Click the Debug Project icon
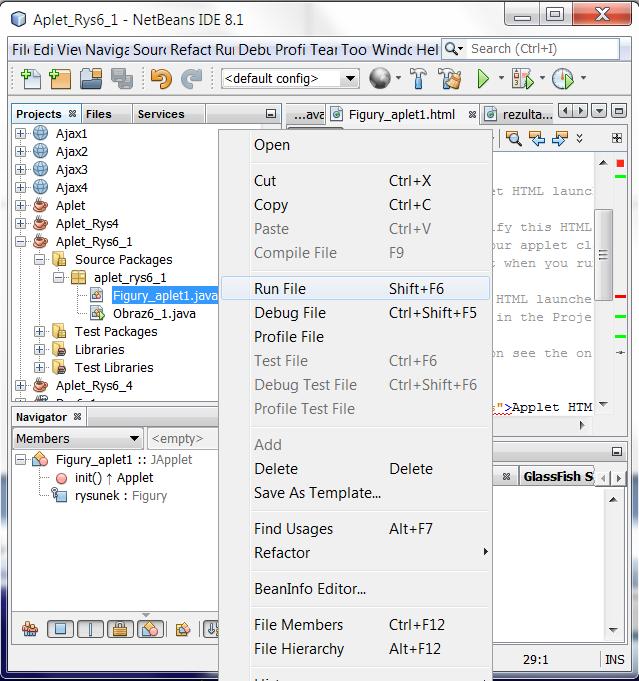This screenshot has width=639, height=681. click(523, 79)
